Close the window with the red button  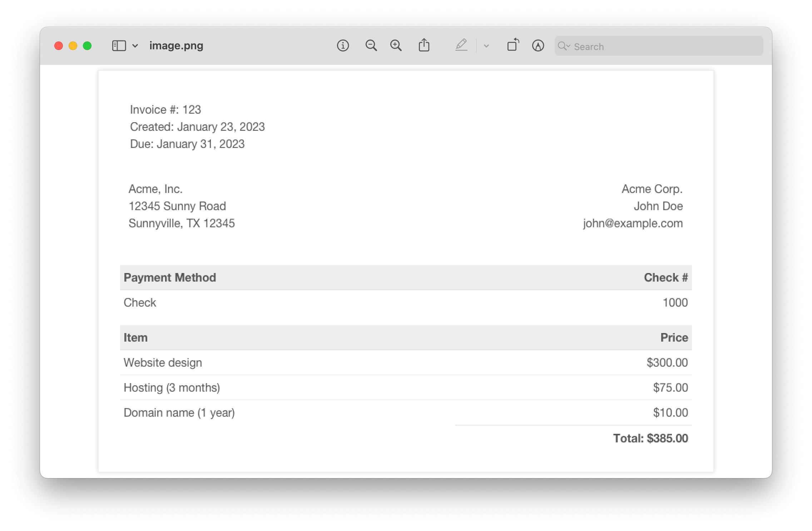59,46
